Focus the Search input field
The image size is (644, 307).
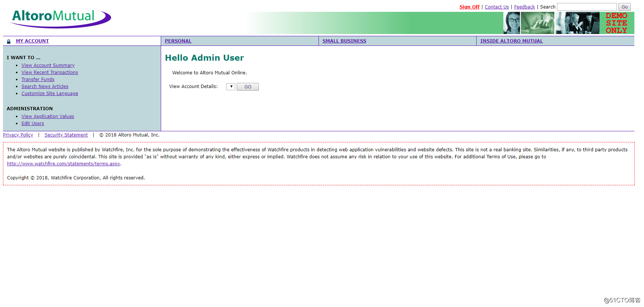pyautogui.click(x=587, y=7)
